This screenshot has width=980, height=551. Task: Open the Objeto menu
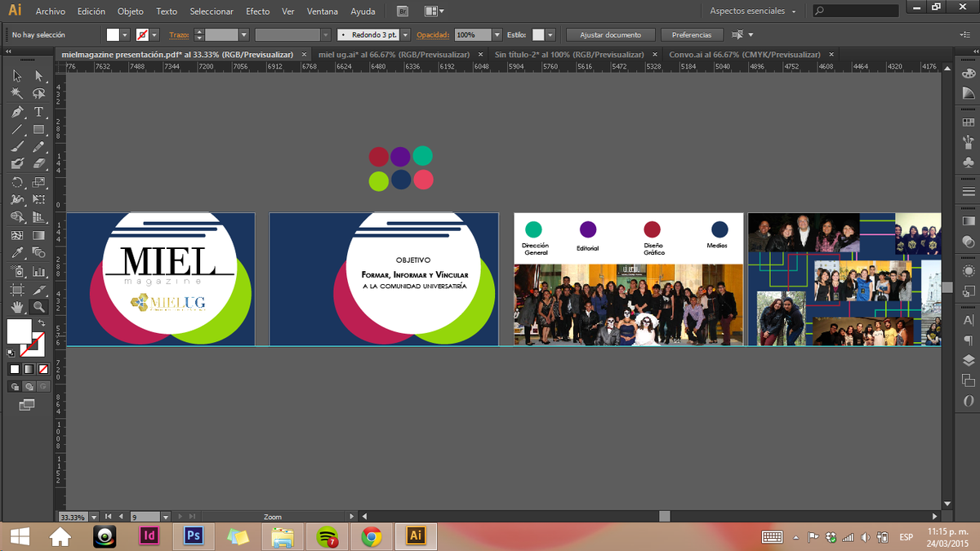130,11
